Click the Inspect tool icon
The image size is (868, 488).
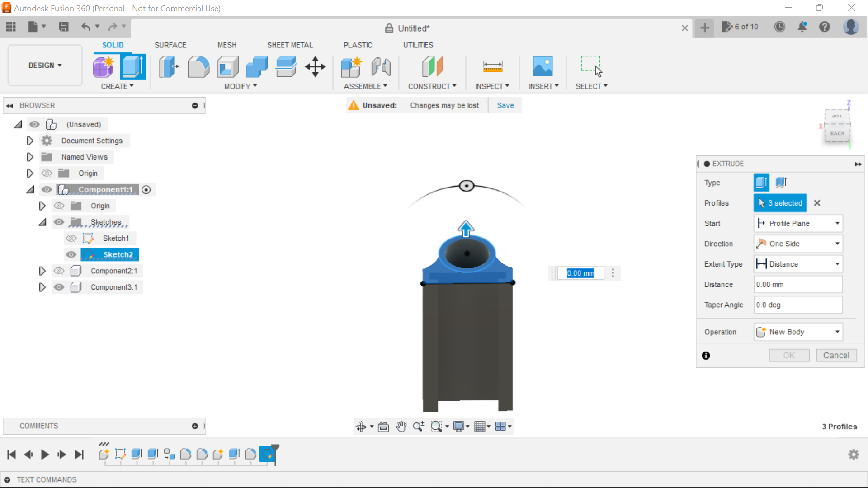tap(492, 66)
